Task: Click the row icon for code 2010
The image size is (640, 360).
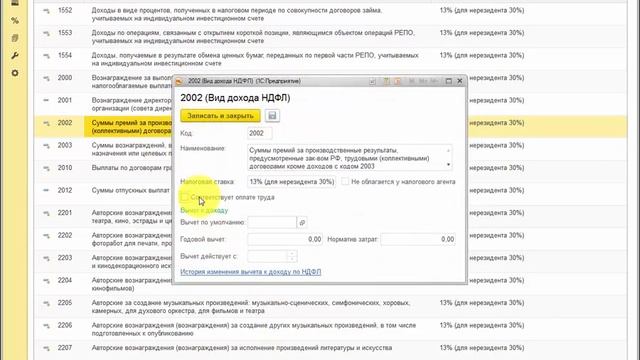Action: pyautogui.click(x=47, y=168)
